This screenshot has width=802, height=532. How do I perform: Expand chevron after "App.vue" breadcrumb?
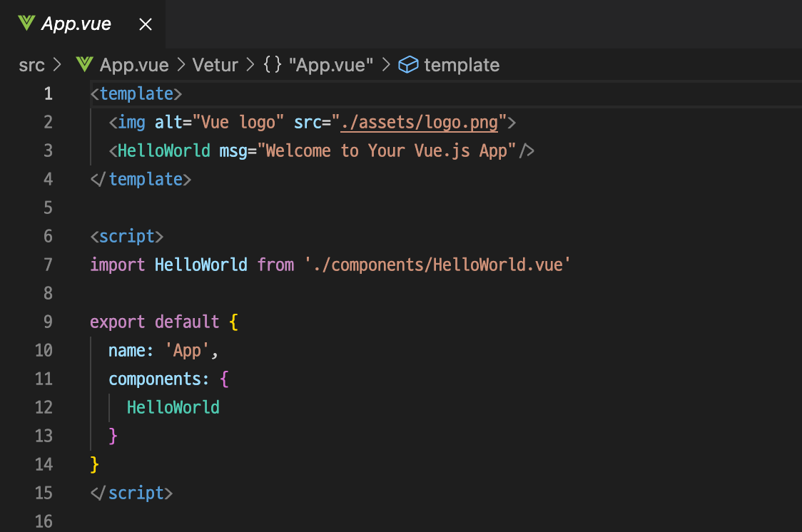386,64
